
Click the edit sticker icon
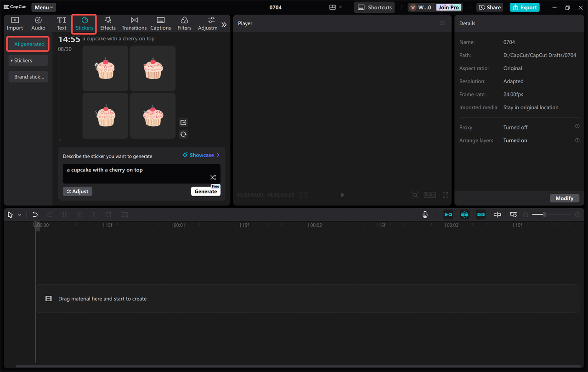[183, 122]
